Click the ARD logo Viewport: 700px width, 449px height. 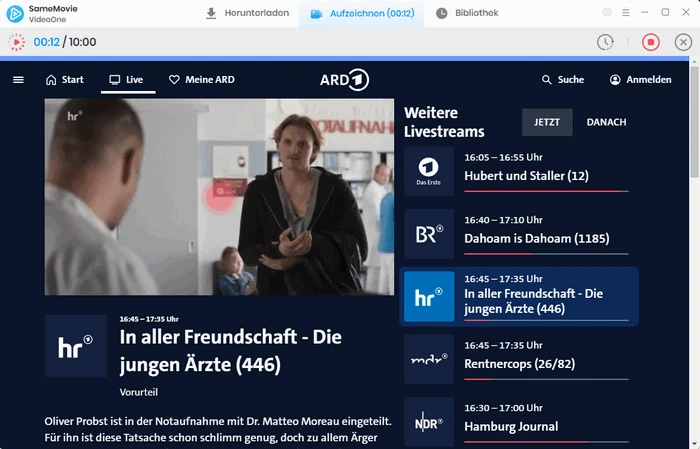[344, 80]
